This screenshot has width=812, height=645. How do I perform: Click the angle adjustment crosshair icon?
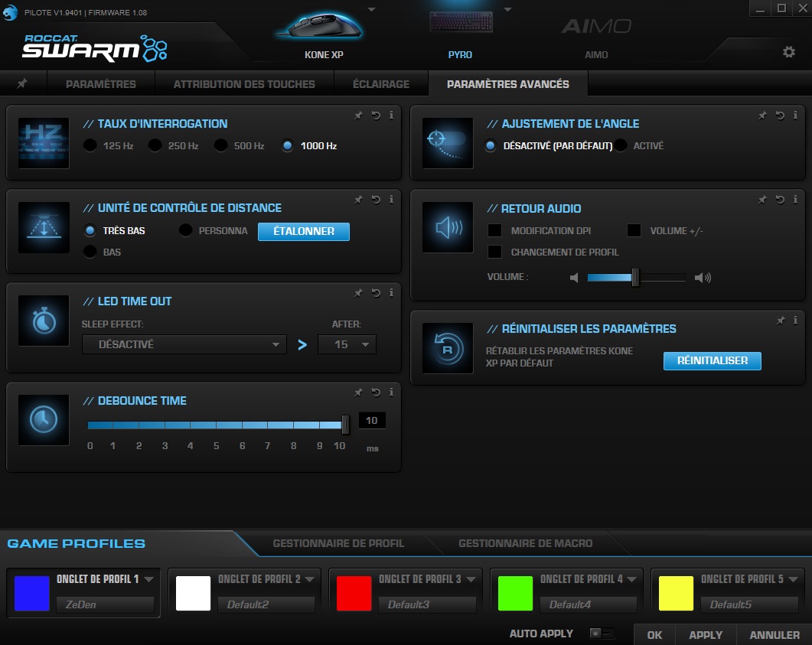(447, 142)
